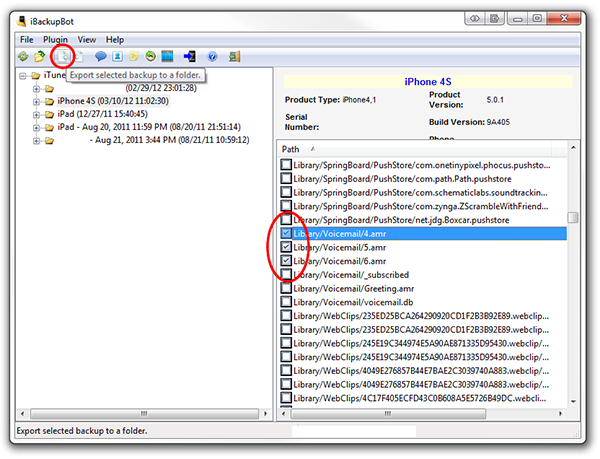Screen dimensions: 600x459
Task: Open the View menu
Action: [87, 39]
